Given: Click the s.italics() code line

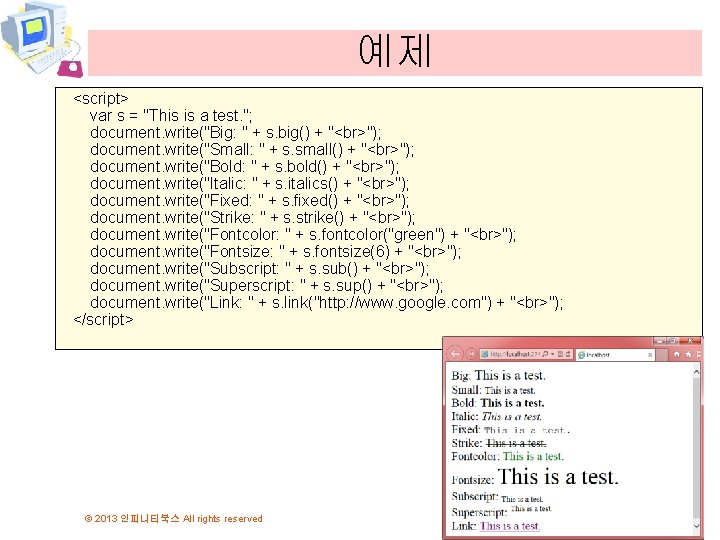Looking at the screenshot, I should coord(249,184).
